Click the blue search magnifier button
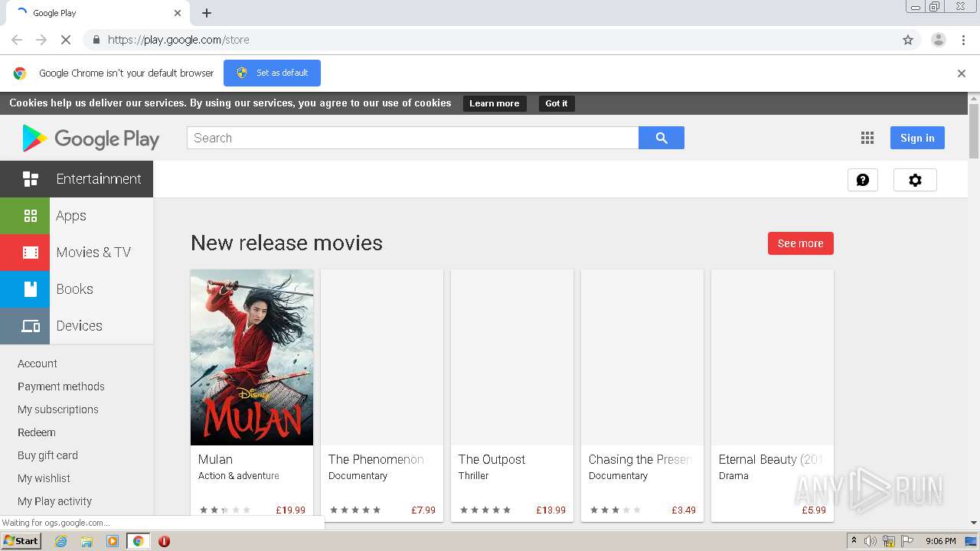The image size is (980, 551). (x=661, y=138)
